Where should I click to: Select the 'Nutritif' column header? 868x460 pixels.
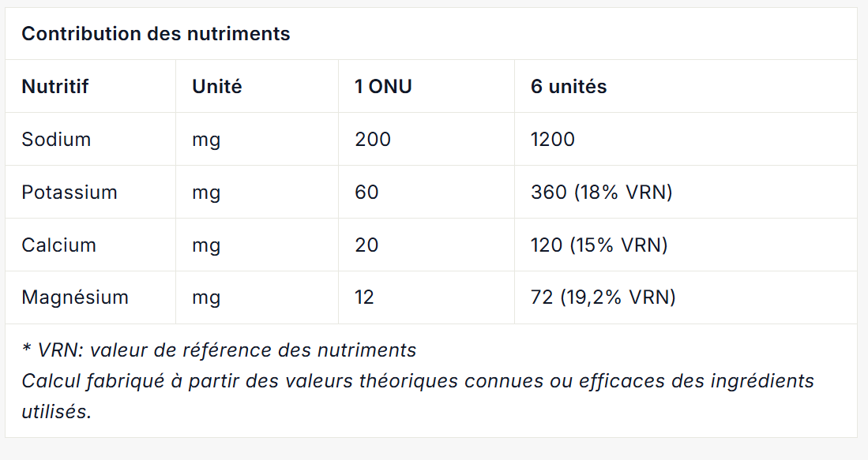click(54, 86)
